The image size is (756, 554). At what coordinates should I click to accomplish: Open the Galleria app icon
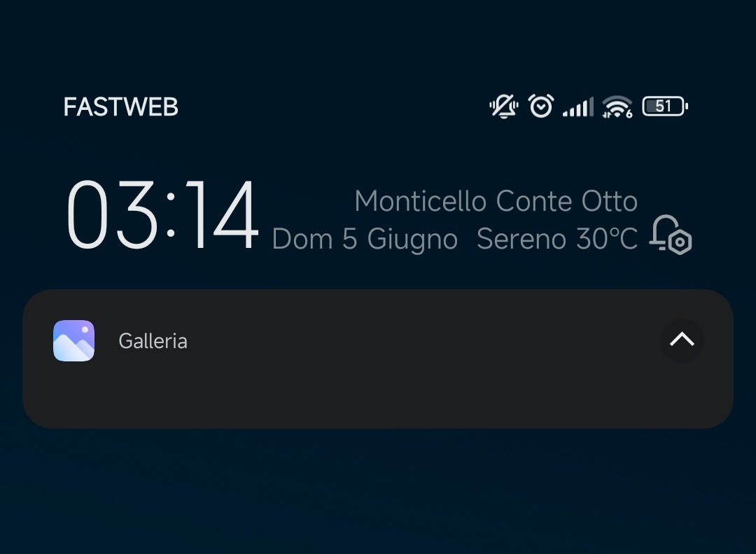(73, 340)
